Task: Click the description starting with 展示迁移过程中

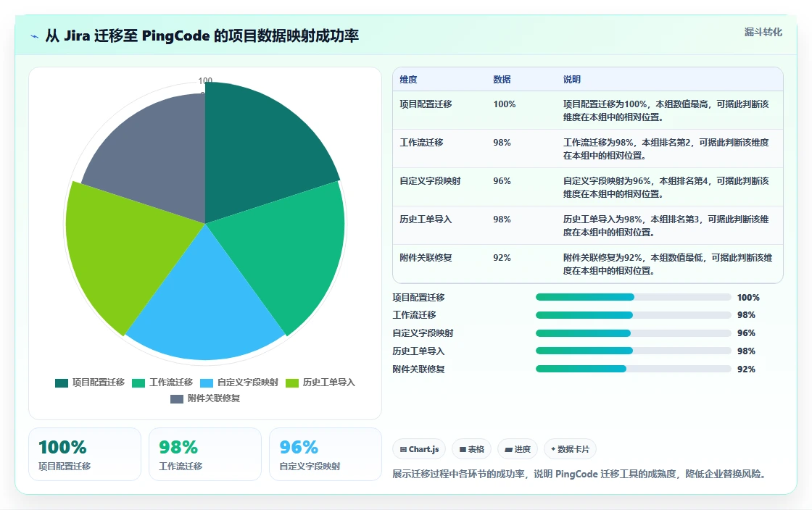Action: pos(581,474)
